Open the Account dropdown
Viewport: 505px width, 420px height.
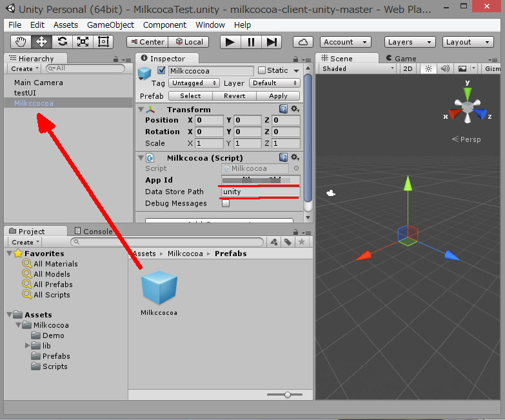click(x=345, y=42)
